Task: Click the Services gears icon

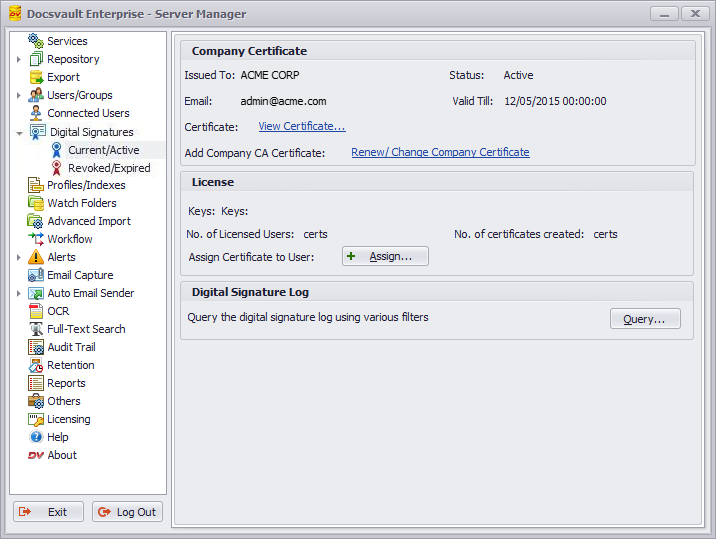Action: pos(36,41)
